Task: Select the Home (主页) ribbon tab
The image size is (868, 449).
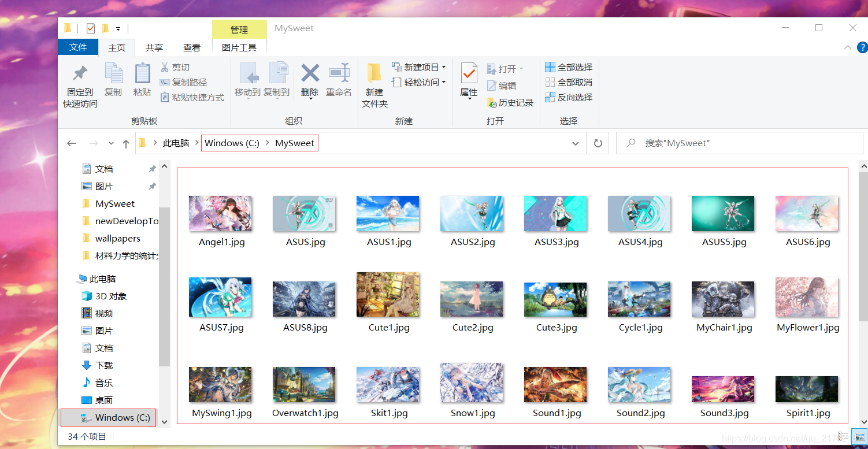Action: (117, 48)
